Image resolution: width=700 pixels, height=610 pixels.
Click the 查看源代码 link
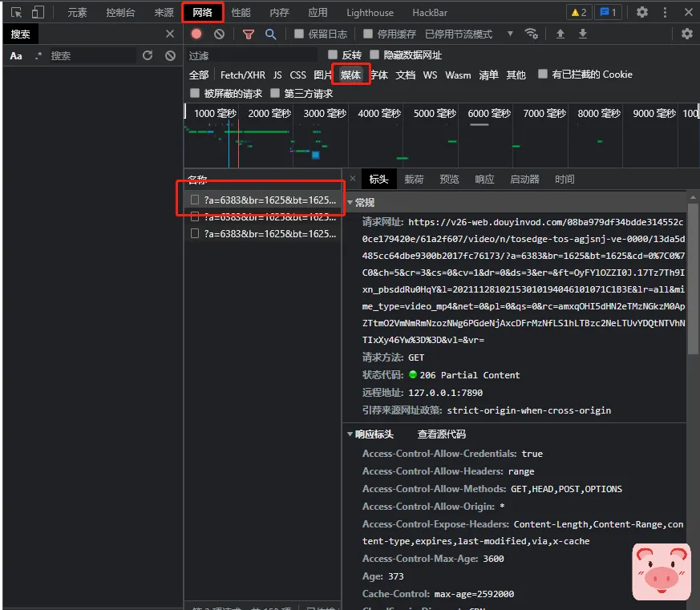tap(441, 434)
